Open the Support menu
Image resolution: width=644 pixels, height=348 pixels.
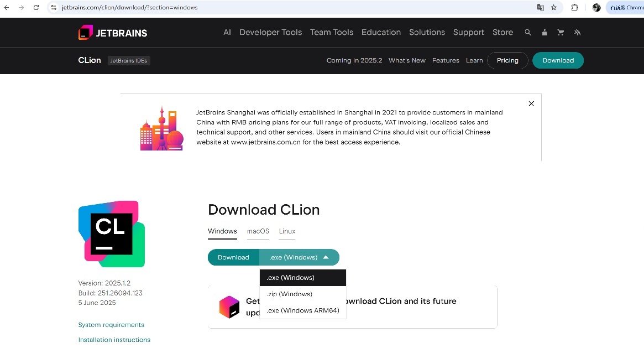click(469, 32)
